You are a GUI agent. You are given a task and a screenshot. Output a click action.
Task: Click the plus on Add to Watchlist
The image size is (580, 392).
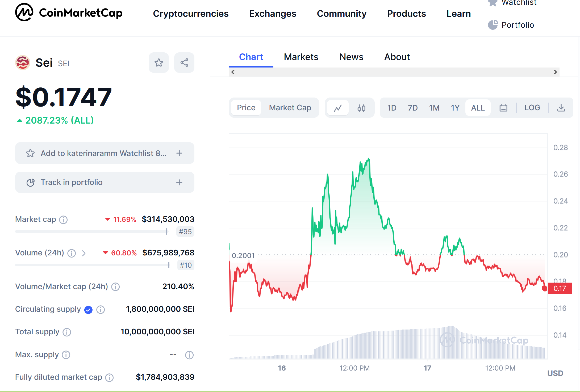179,153
